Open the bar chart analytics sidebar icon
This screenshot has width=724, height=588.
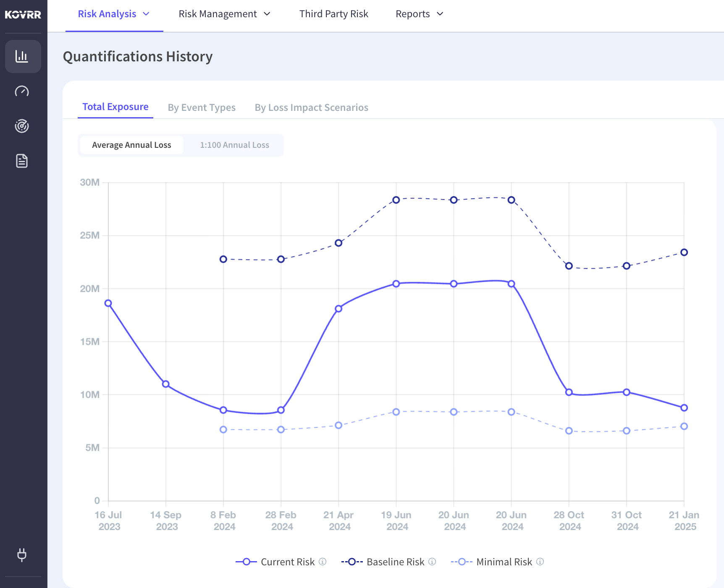[x=23, y=56]
